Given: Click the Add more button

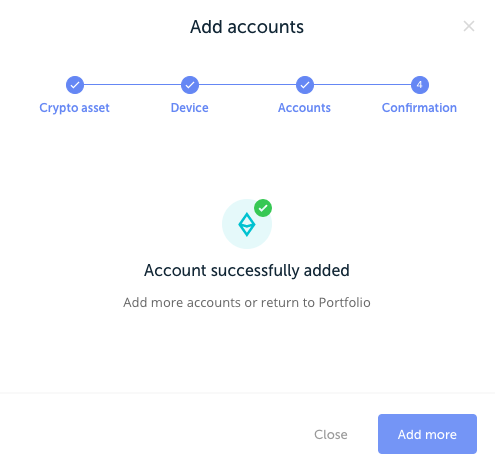Looking at the screenshot, I should click(x=427, y=434).
